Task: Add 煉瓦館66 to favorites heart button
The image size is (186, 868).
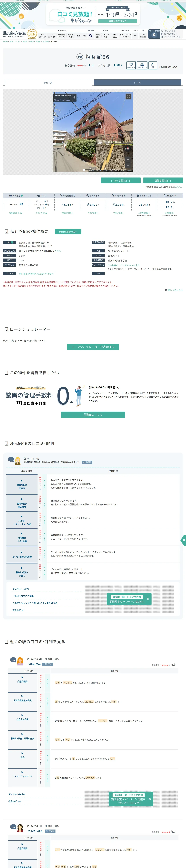Action: click(131, 65)
